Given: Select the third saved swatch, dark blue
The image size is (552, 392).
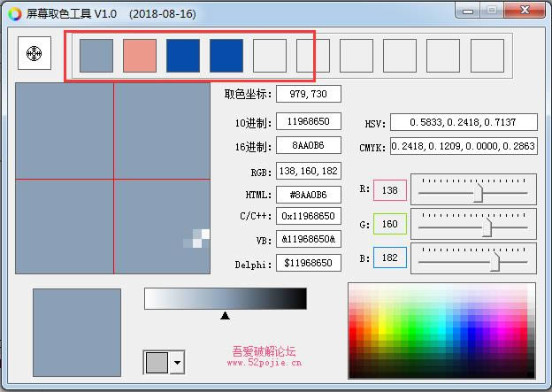Looking at the screenshot, I should pyautogui.click(x=183, y=55).
